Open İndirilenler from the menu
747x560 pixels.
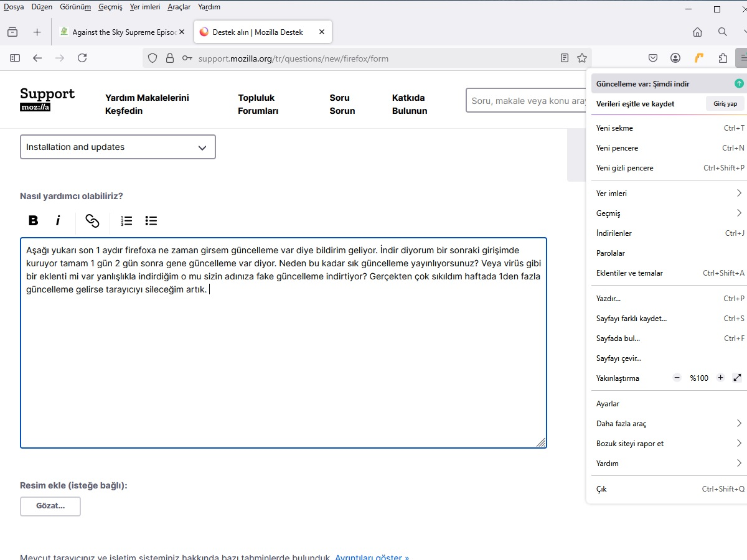click(669, 233)
